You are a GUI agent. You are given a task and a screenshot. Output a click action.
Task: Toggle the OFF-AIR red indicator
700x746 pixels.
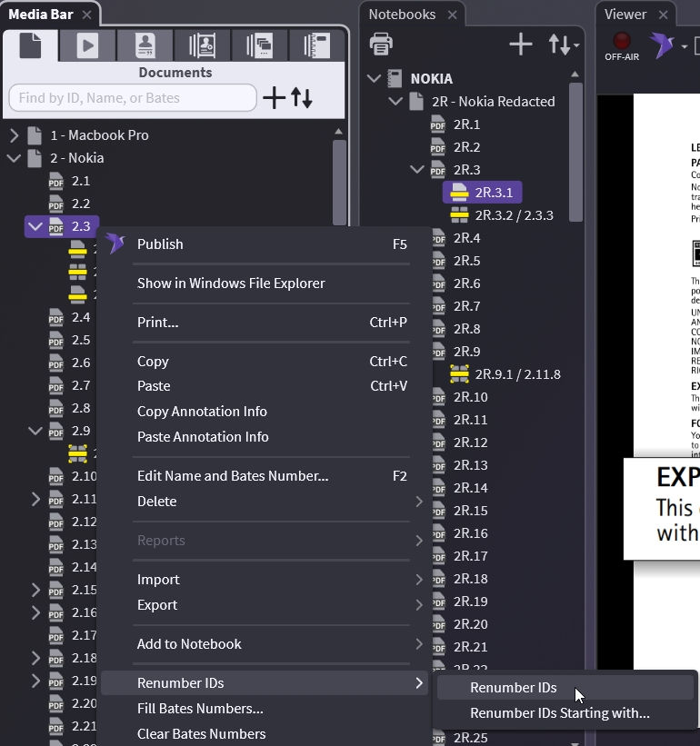622,42
